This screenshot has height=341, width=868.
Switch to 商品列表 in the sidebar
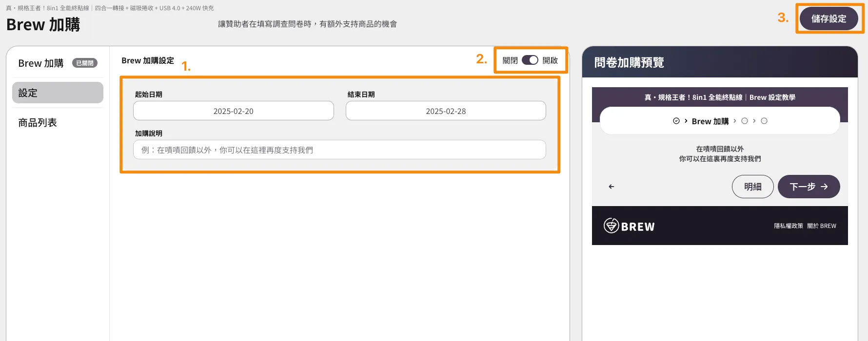[x=38, y=123]
